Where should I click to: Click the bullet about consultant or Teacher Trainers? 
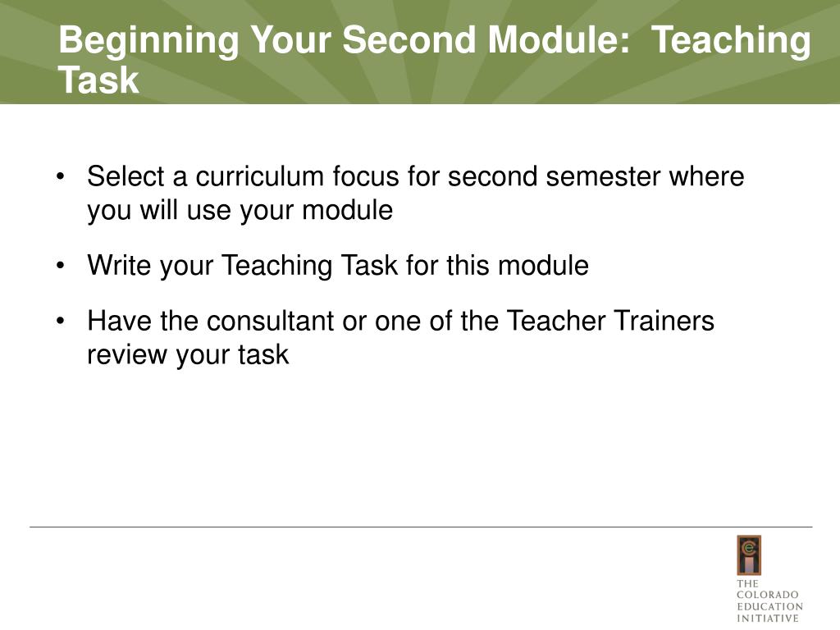400,337
